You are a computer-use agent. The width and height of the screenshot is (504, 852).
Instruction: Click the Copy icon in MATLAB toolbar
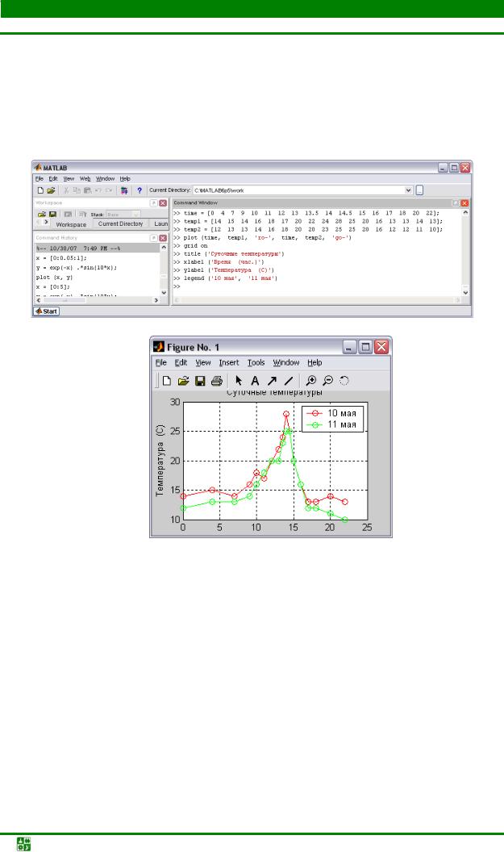click(x=77, y=190)
